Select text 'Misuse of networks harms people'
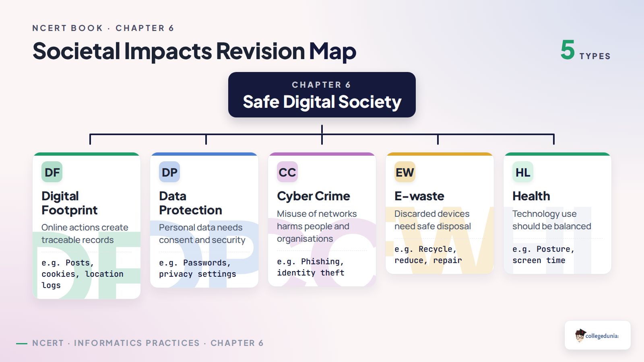Image resolution: width=644 pixels, height=362 pixels. (317, 220)
